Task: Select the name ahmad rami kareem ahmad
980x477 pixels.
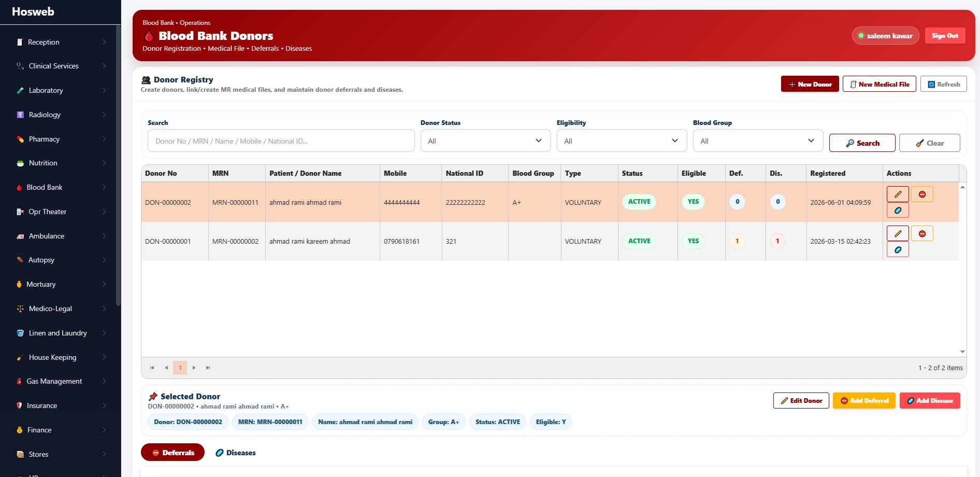Action: point(310,242)
